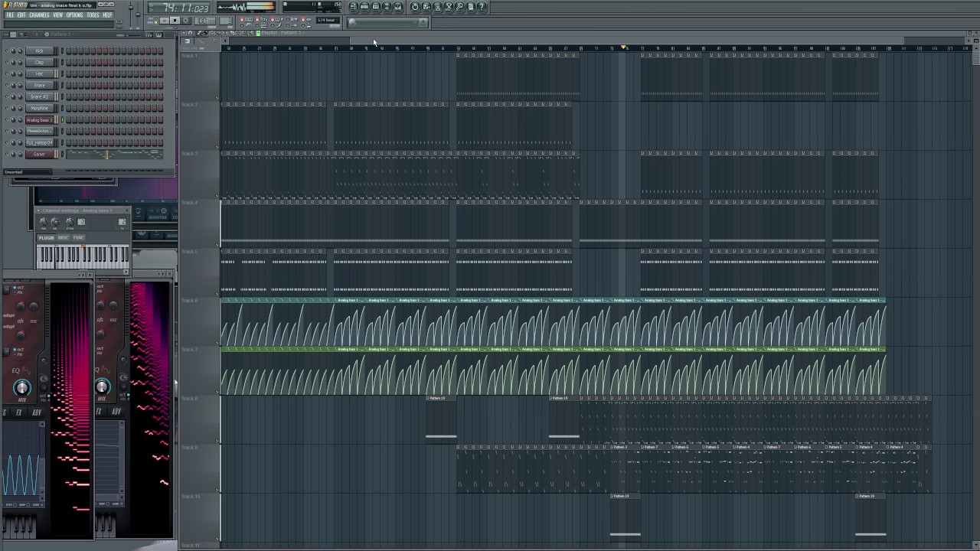Click the MIX knob on right synth

click(x=102, y=387)
